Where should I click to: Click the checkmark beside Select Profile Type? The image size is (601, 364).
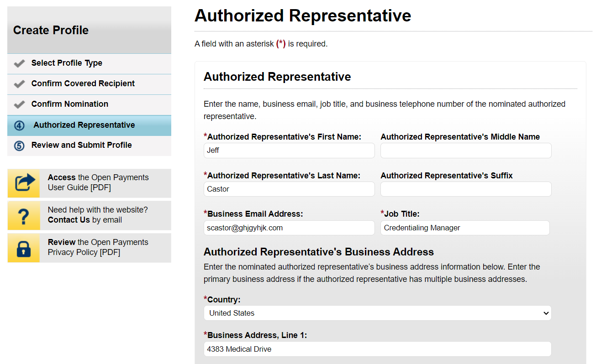coord(19,63)
